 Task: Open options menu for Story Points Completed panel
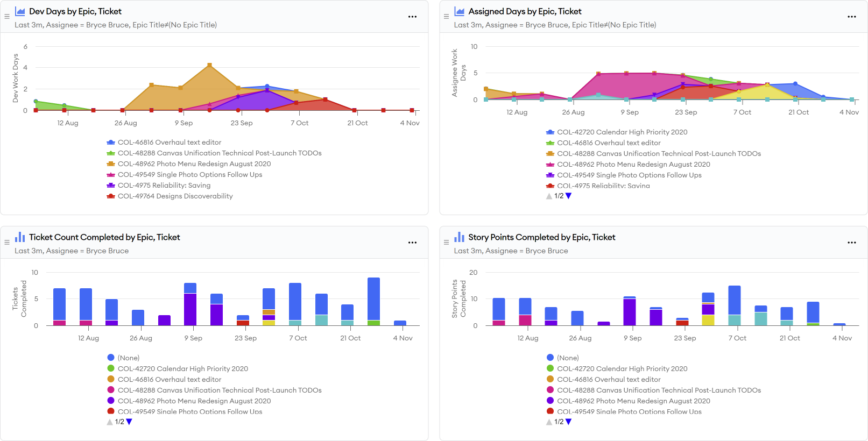(x=851, y=243)
